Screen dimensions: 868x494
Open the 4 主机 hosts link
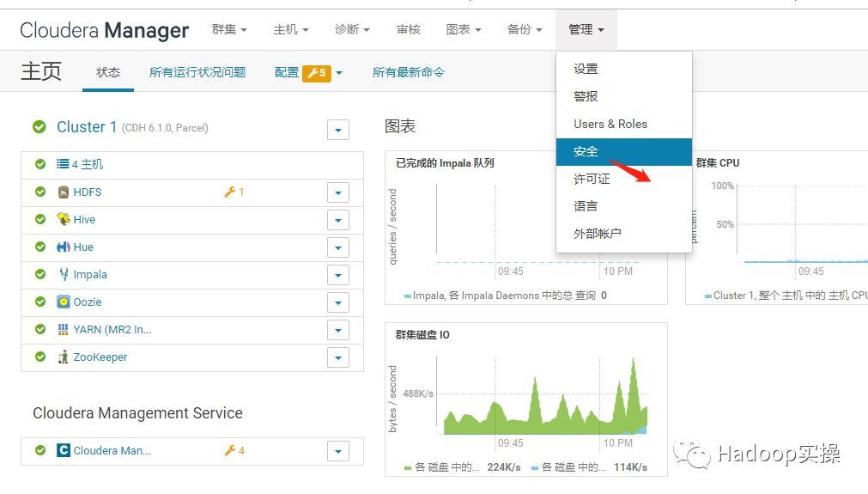88,164
